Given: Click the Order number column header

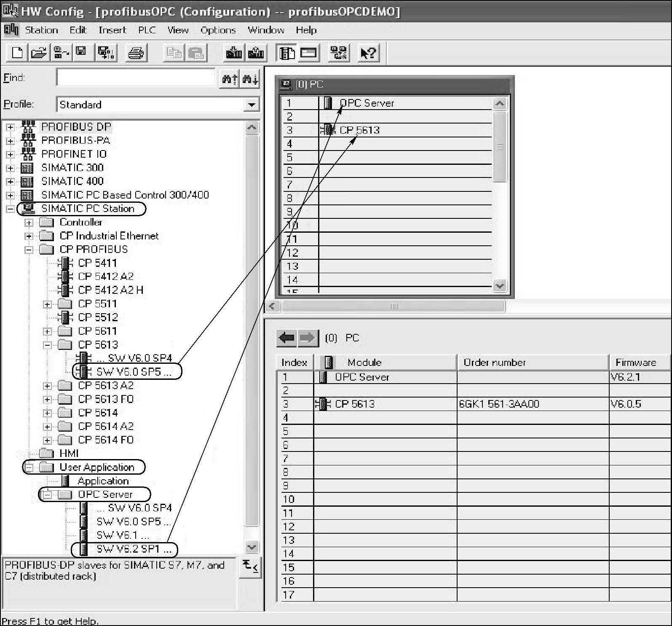Looking at the screenshot, I should point(533,363).
